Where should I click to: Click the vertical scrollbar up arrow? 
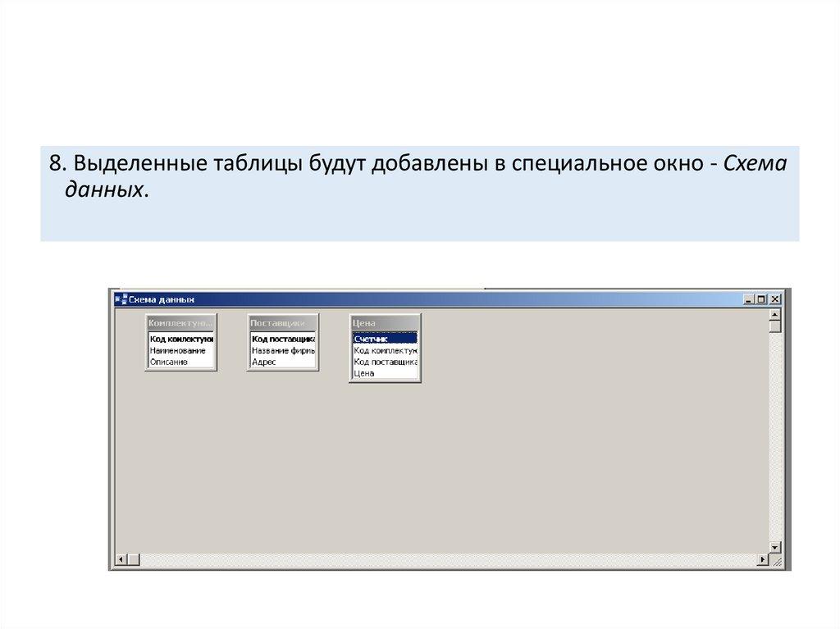click(x=774, y=314)
